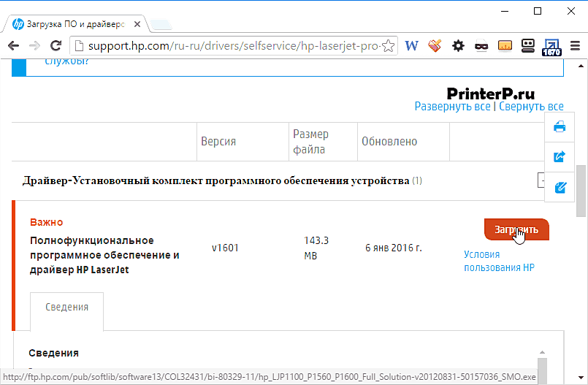
Task: Click the Сведения panel inner scrollbar up arrow
Action: (x=542, y=352)
